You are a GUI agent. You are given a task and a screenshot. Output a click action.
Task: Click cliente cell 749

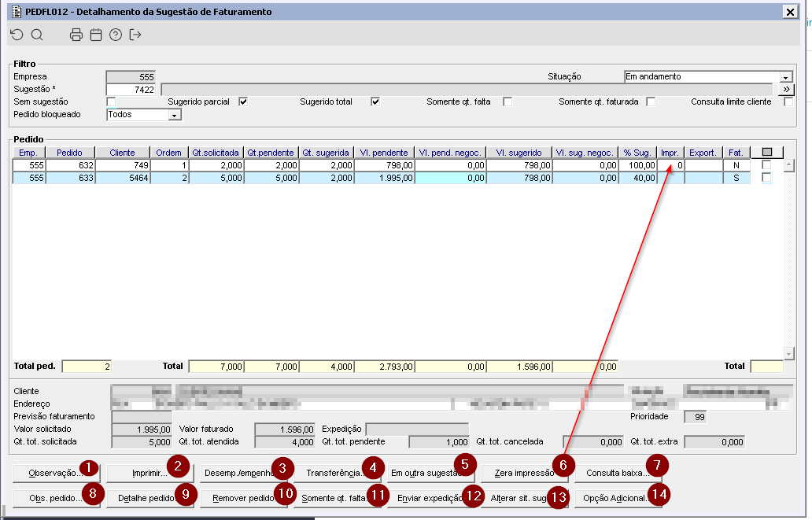(x=122, y=165)
